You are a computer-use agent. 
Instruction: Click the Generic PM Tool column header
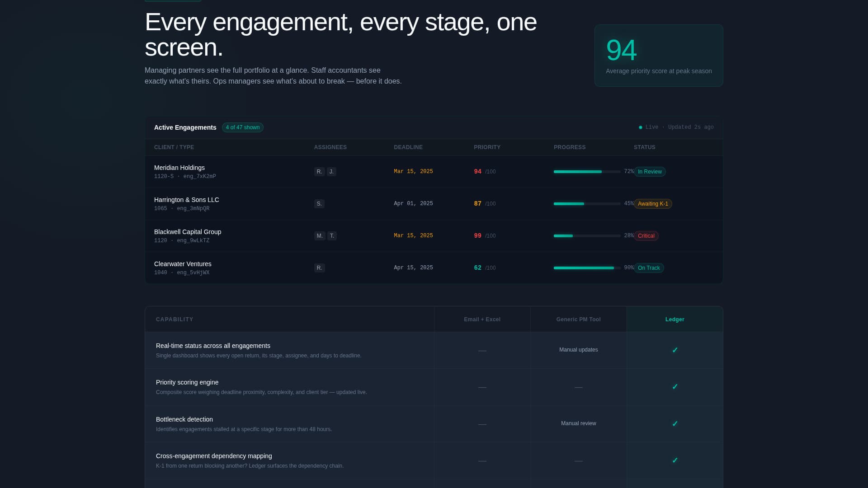pos(579,319)
